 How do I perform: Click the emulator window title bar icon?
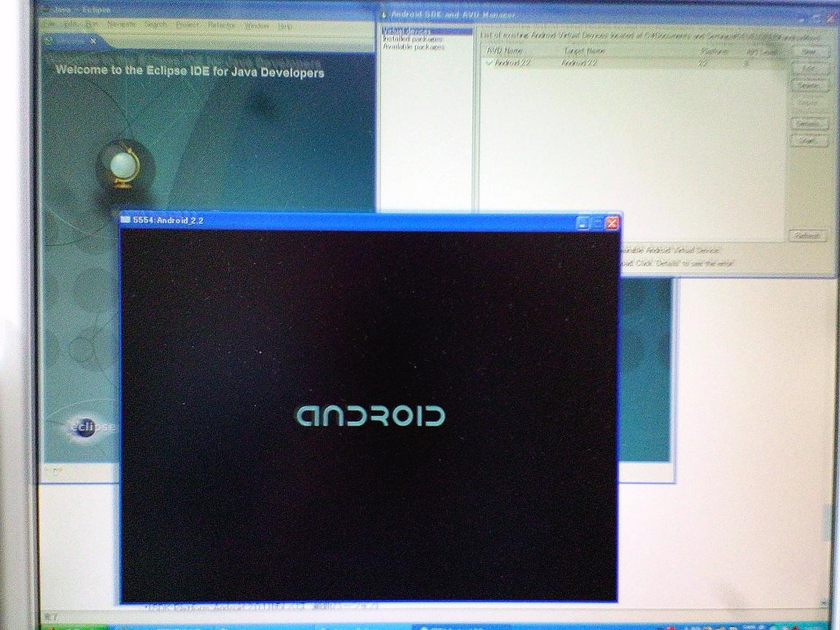point(126,219)
